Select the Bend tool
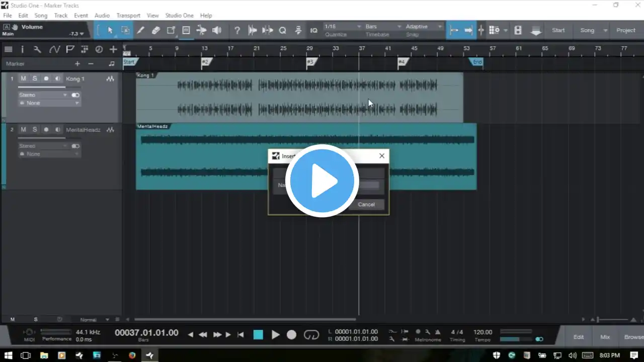The image size is (644, 362). tap(201, 30)
